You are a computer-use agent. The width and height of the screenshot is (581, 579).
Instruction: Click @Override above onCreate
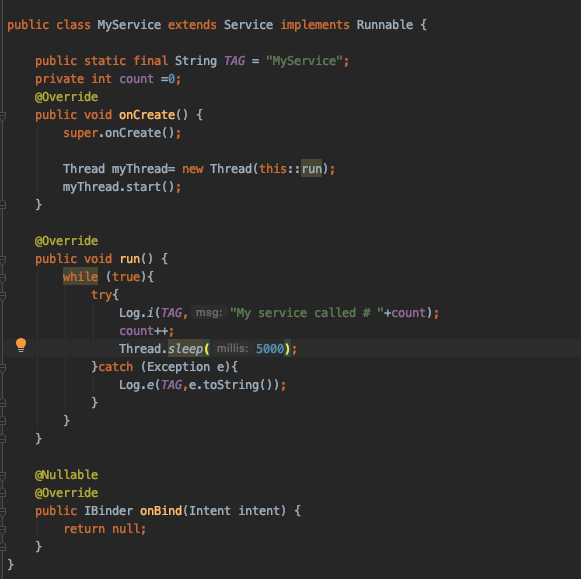coord(66,97)
